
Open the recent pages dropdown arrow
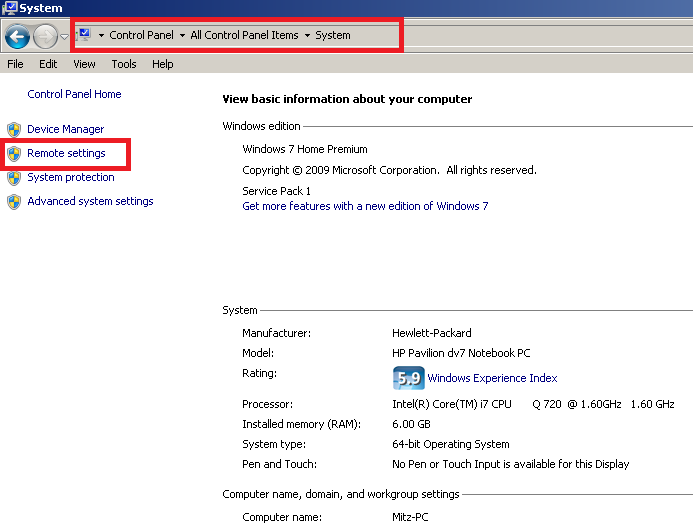coord(65,37)
